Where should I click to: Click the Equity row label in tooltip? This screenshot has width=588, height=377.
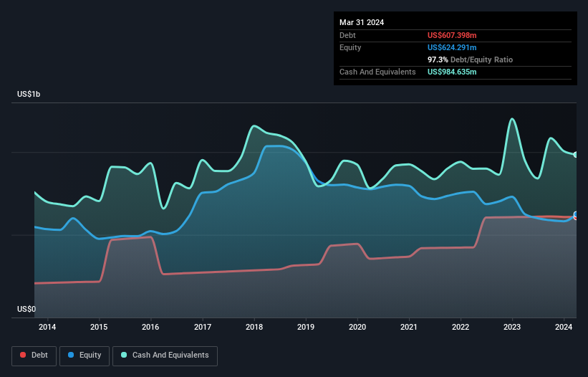pos(350,47)
